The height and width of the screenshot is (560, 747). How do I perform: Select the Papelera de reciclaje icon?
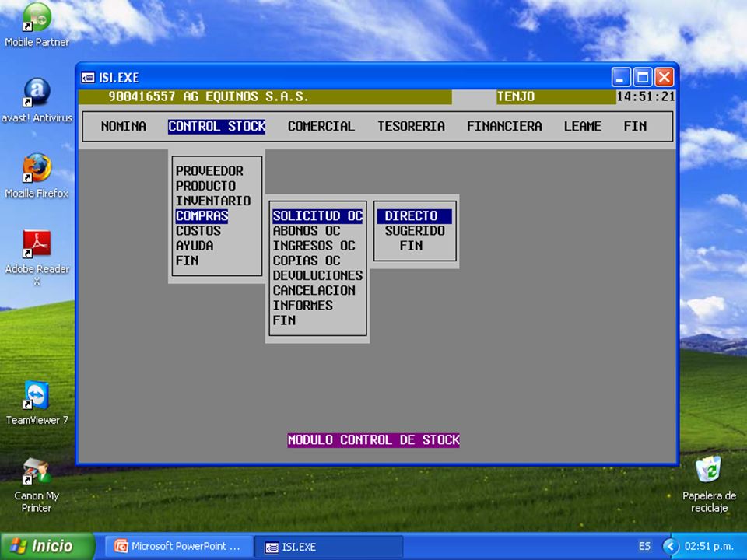click(x=709, y=485)
